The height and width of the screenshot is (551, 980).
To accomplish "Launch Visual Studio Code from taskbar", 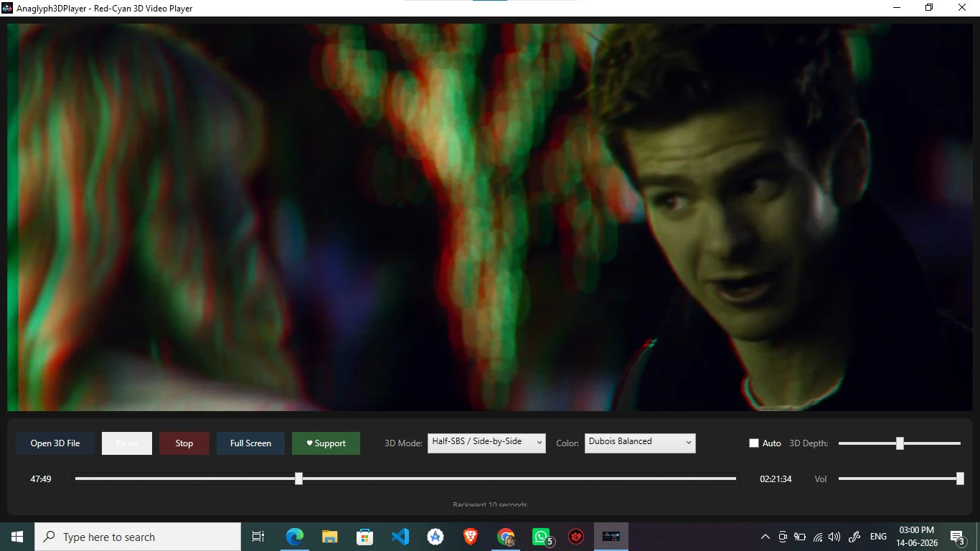I will (x=400, y=537).
